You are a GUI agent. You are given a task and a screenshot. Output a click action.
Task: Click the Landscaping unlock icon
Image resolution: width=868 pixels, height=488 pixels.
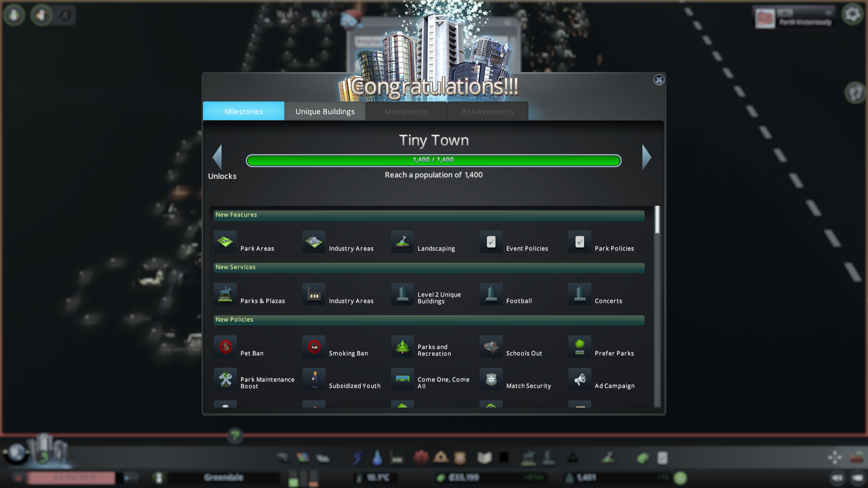[x=402, y=242]
